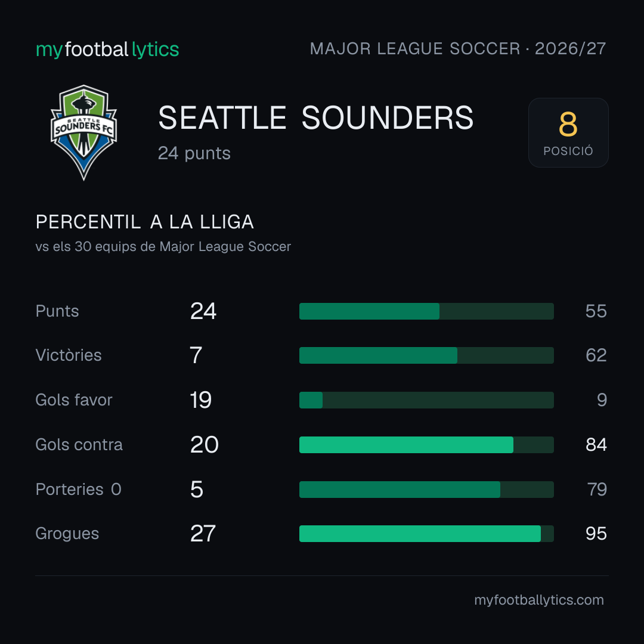Click the Punts percentile bar
Viewport: 644px width, 644px height.
point(426,311)
